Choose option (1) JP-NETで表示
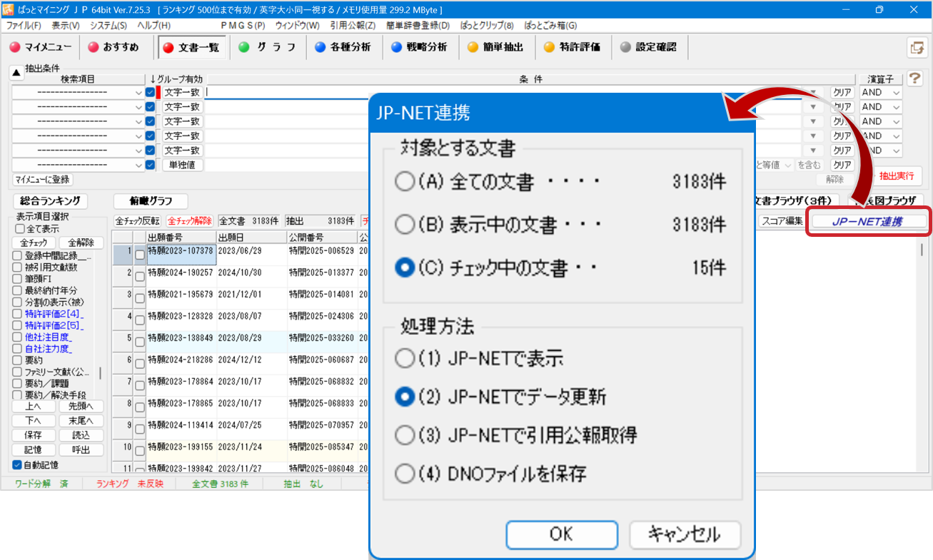This screenshot has height=560, width=933. click(405, 358)
